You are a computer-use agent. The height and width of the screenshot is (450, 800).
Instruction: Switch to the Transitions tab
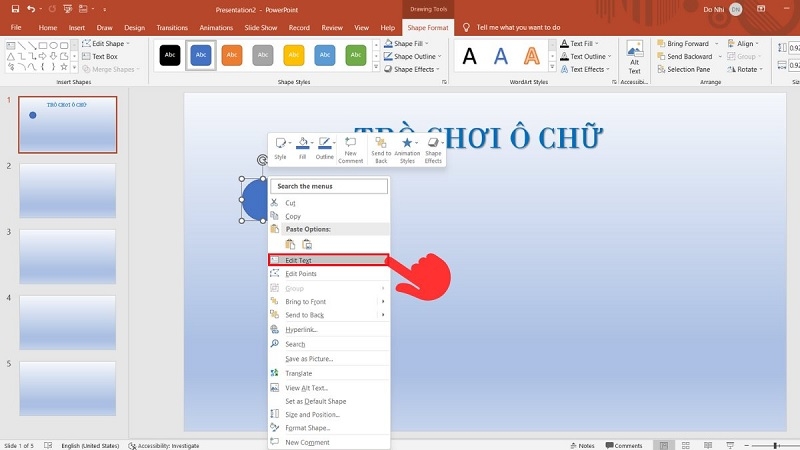pos(172,28)
